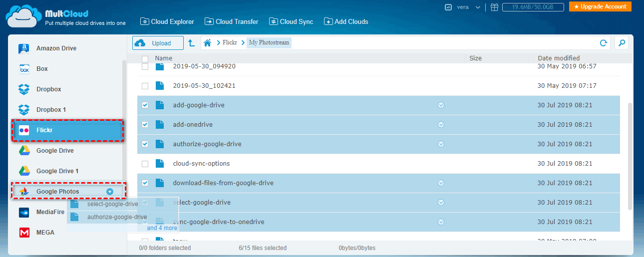Check the cloud-sync-options checkbox
The image size is (644, 257).
click(x=145, y=164)
